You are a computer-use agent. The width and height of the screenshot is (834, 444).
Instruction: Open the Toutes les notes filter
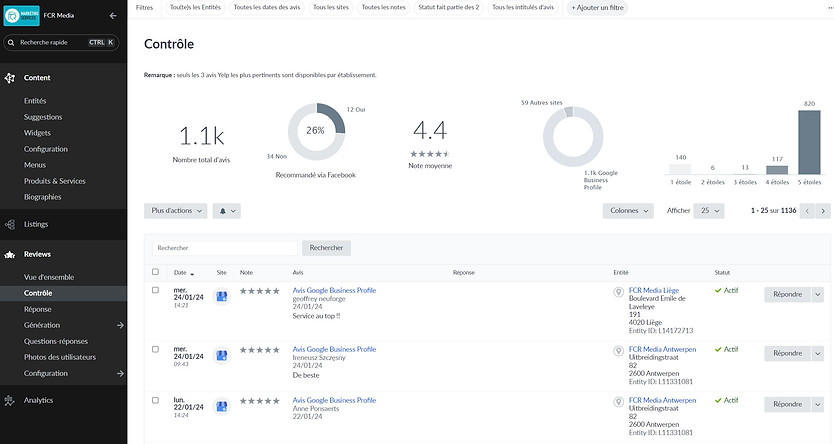383,7
